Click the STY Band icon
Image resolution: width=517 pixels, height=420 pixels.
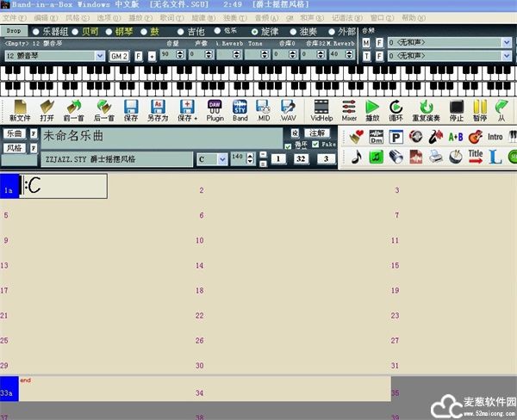click(240, 111)
